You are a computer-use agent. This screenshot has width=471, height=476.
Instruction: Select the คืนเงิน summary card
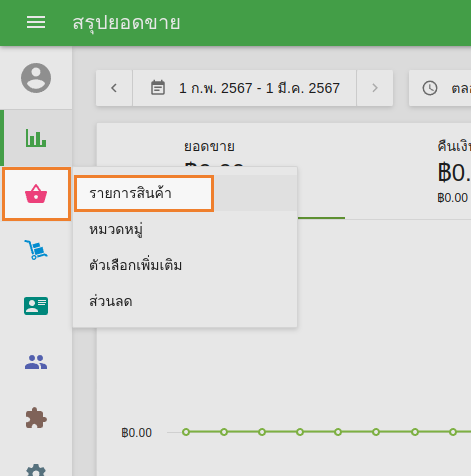(x=454, y=172)
